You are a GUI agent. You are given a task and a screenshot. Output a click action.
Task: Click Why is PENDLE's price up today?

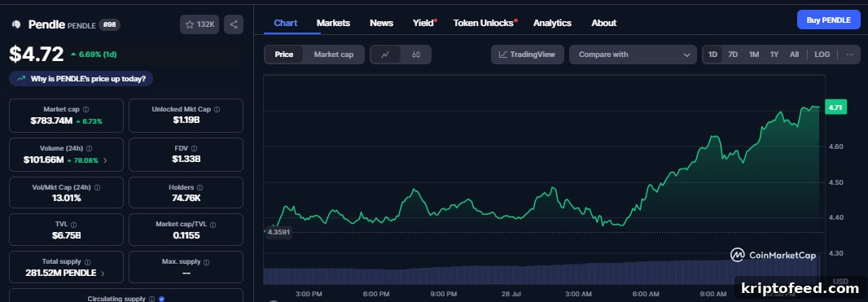coord(81,78)
